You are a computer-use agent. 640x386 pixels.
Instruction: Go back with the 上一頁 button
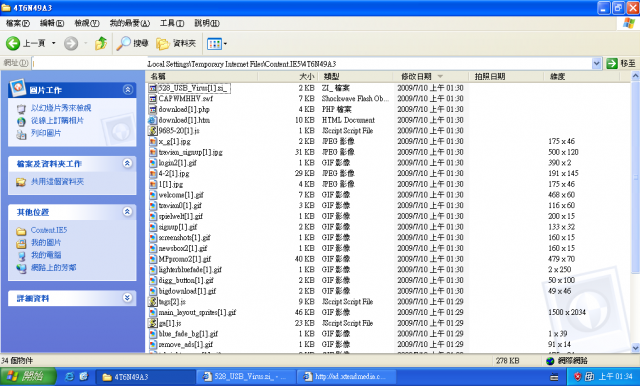click(25, 43)
